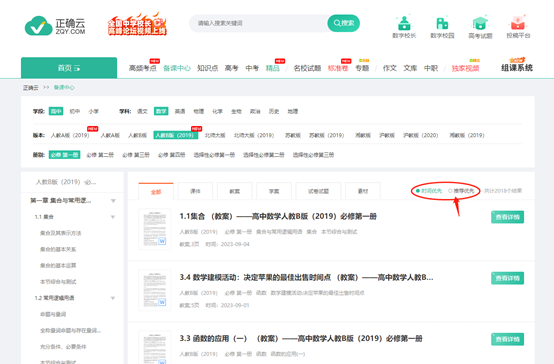The height and width of the screenshot is (364, 554).
Task: Open 命题与量词 tree item
Action: point(53,314)
